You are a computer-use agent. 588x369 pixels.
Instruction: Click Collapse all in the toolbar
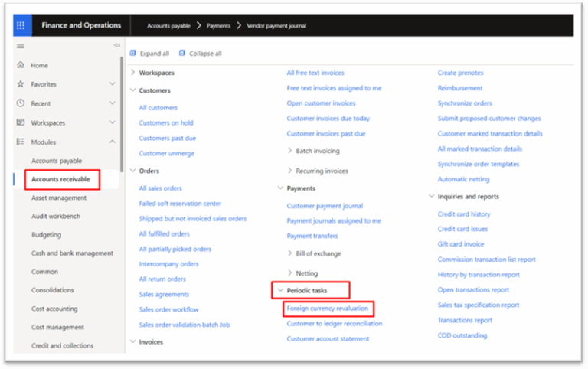(201, 54)
